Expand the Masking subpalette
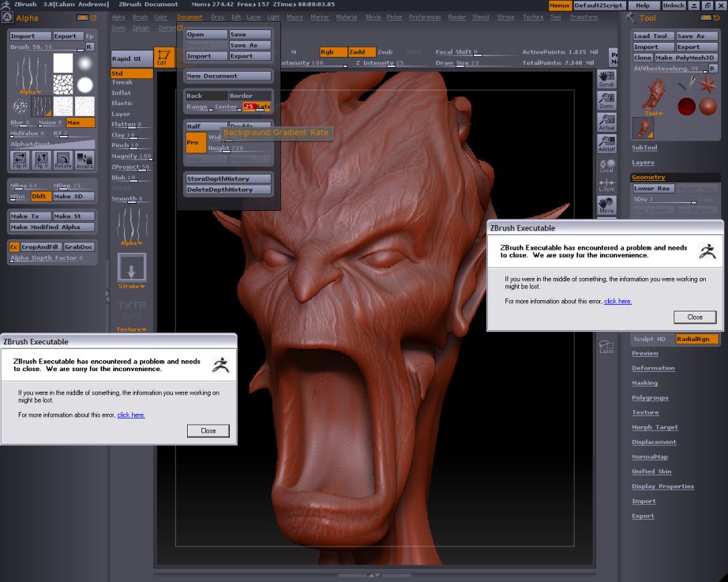Viewport: 728px width, 582px height. (x=645, y=383)
